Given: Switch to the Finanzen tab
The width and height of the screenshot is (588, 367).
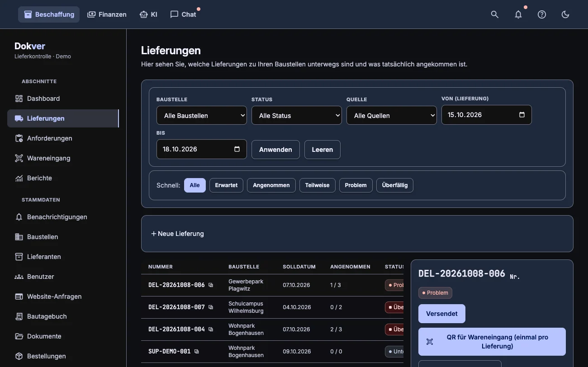Looking at the screenshot, I should click(107, 14).
